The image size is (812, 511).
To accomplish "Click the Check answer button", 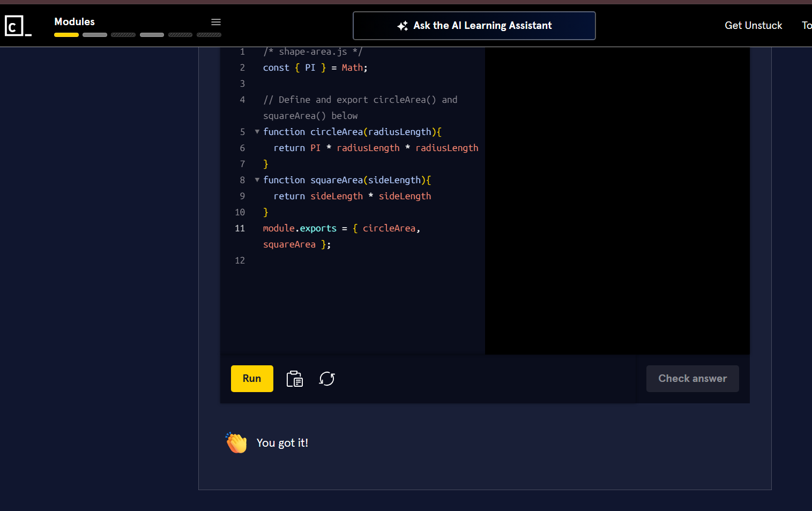I will pos(692,379).
